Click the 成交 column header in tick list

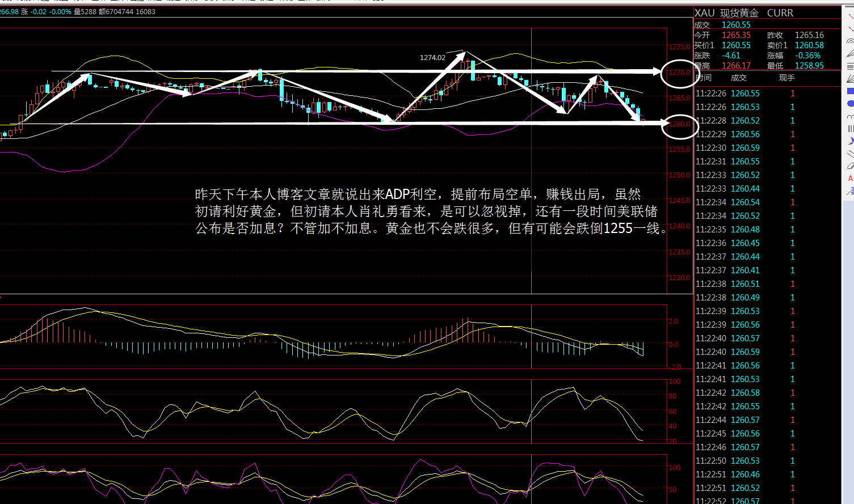click(x=738, y=78)
